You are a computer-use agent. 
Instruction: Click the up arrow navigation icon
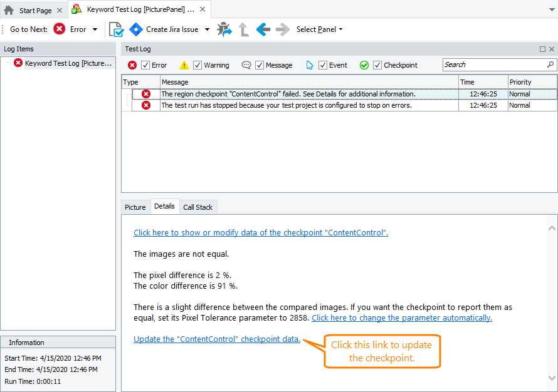pos(243,29)
